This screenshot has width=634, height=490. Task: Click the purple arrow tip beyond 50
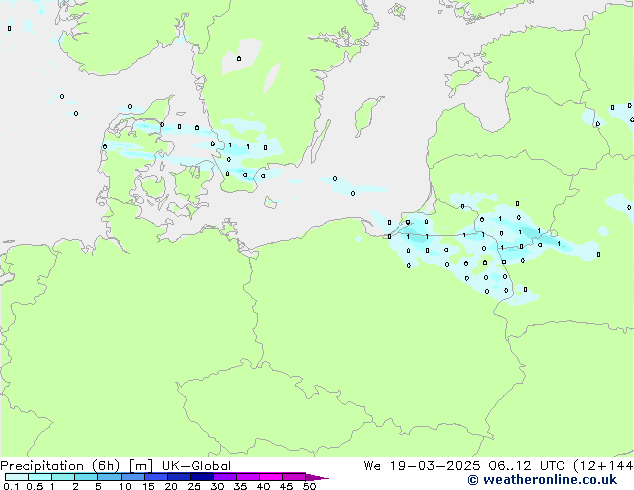(317, 477)
